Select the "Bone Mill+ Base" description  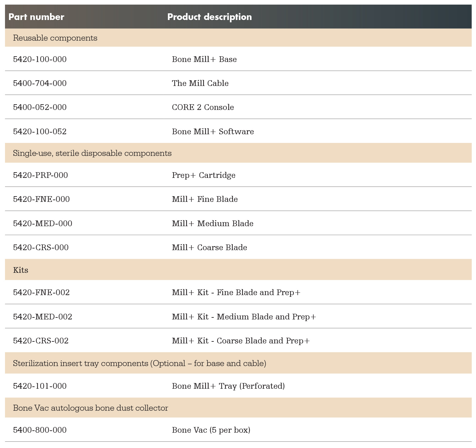[x=204, y=59]
